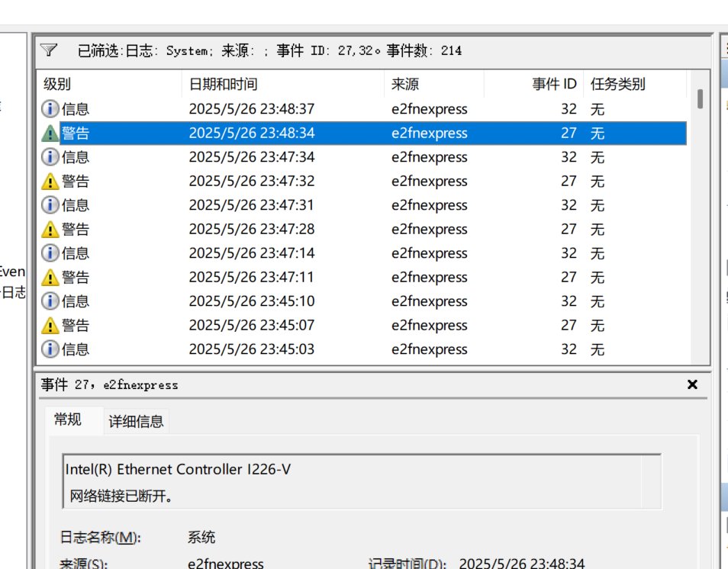Click event ID 27 on the 23:47:11 row
The height and width of the screenshot is (569, 728).
point(569,278)
